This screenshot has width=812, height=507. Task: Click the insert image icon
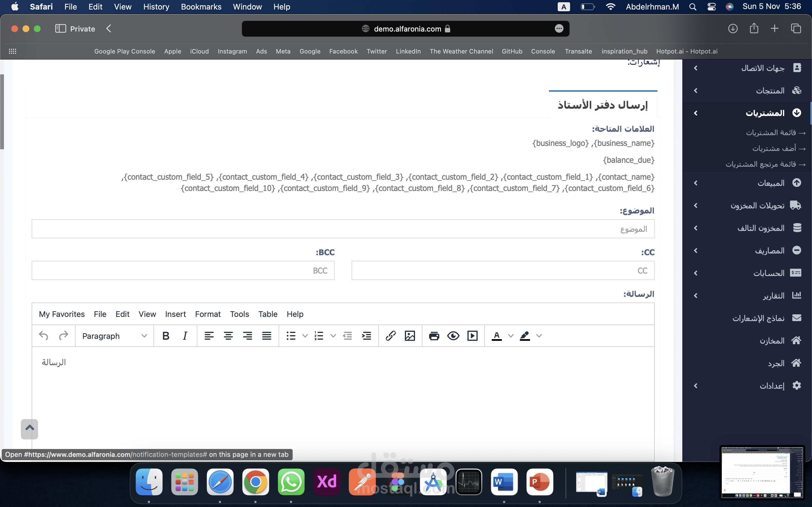pos(410,336)
